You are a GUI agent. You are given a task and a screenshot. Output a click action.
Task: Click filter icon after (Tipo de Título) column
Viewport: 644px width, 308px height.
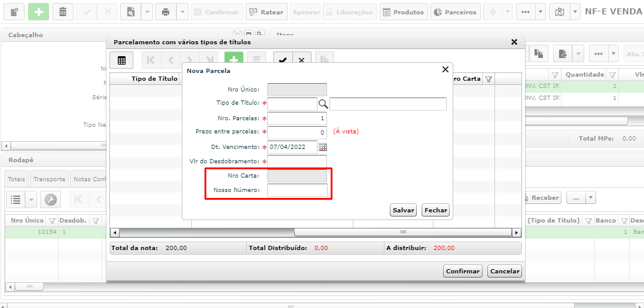[x=588, y=221]
